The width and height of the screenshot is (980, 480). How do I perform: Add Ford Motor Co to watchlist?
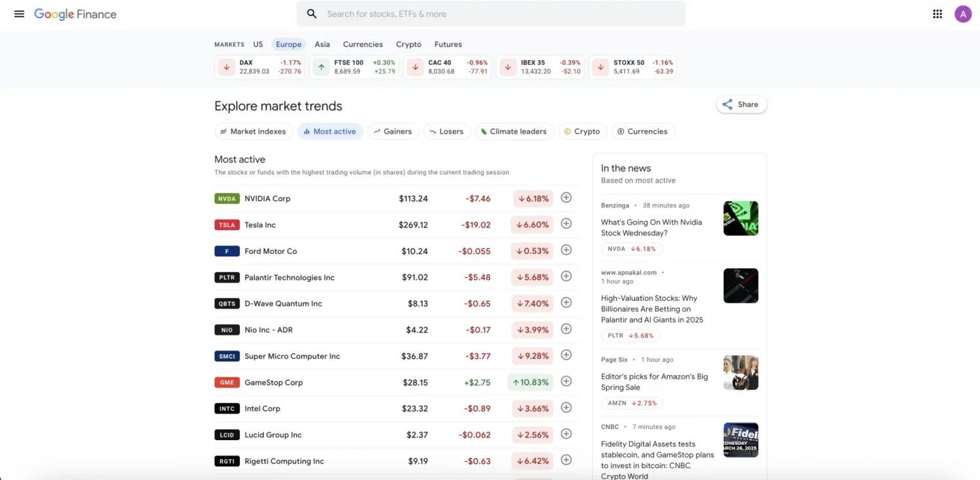566,250
